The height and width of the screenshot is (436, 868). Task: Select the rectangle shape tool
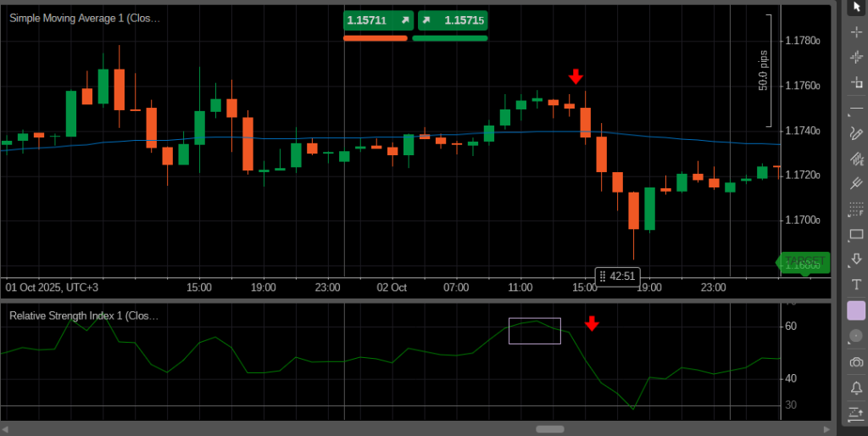pyautogui.click(x=856, y=234)
